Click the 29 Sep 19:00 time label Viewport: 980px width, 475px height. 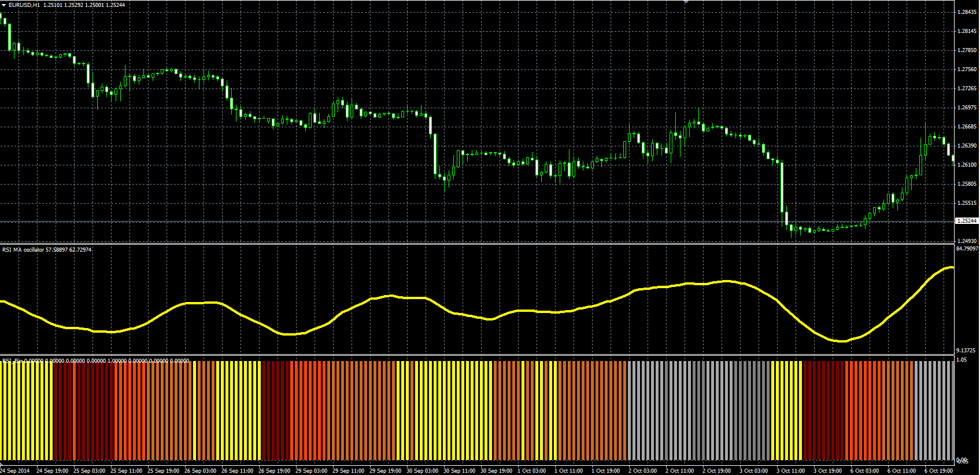click(x=386, y=470)
